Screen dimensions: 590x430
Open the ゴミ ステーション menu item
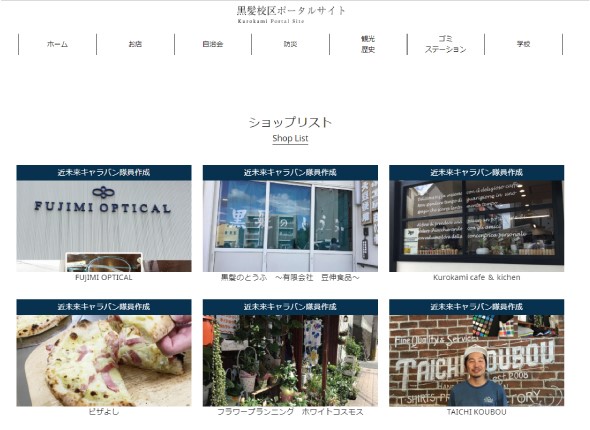[x=446, y=44]
